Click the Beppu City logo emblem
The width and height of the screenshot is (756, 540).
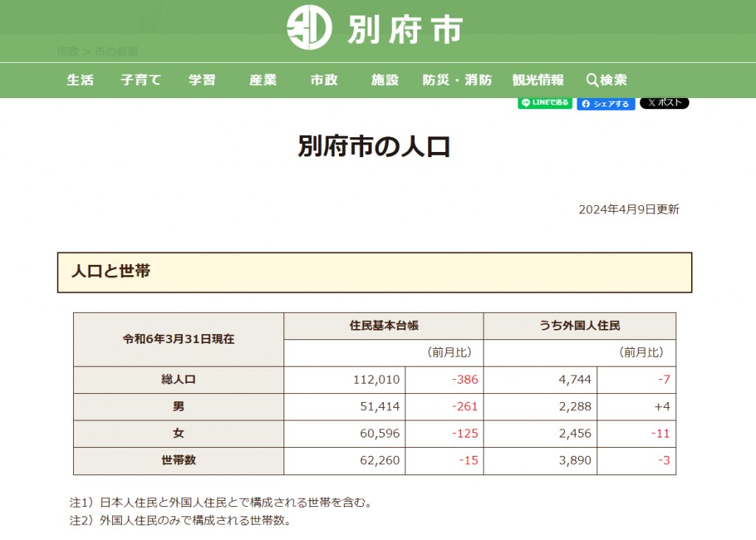309,28
